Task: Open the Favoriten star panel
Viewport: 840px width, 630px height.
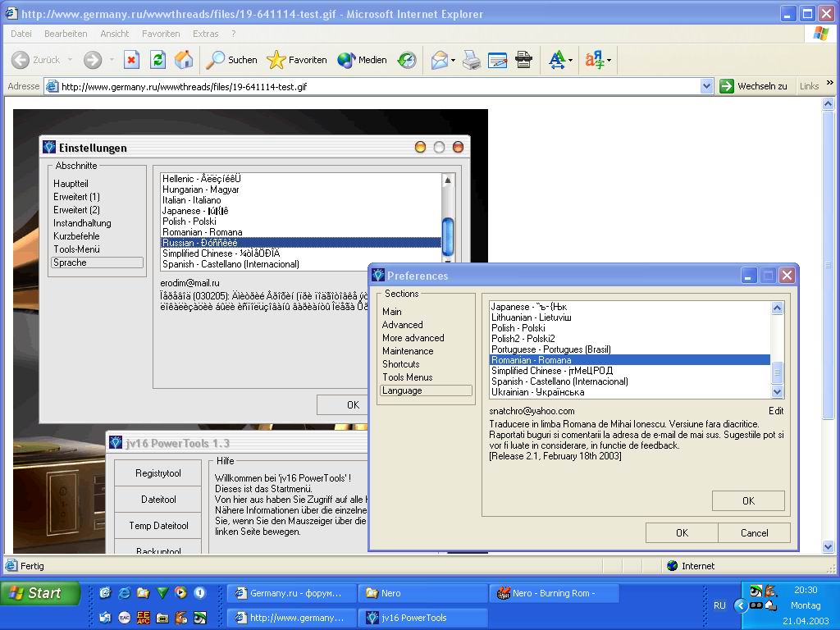Action: pos(297,60)
